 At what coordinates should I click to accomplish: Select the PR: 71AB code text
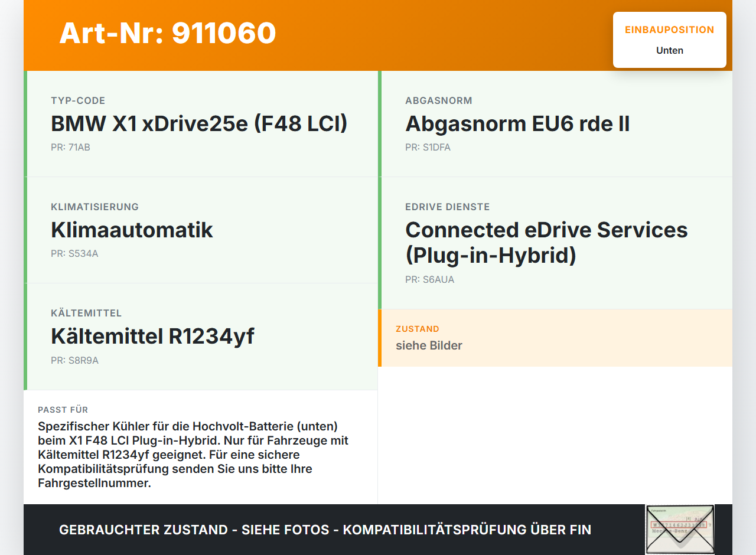pyautogui.click(x=70, y=147)
